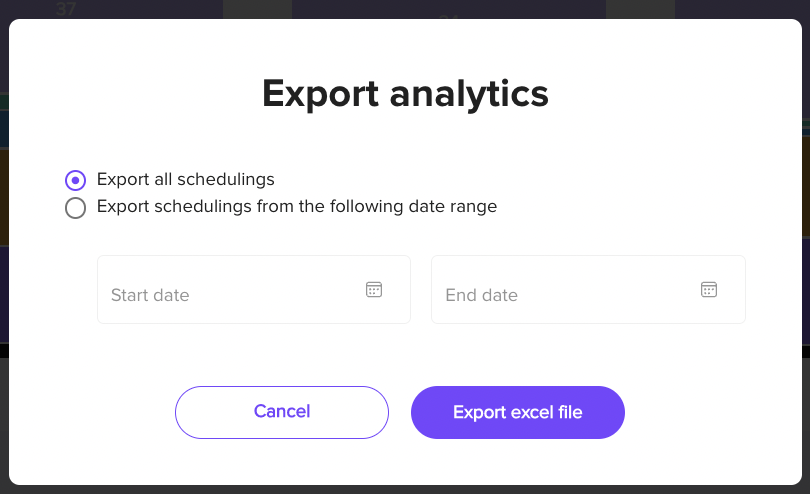Click the 'Export all schedulings' label text
Screen dimensions: 810x494
tap(185, 179)
